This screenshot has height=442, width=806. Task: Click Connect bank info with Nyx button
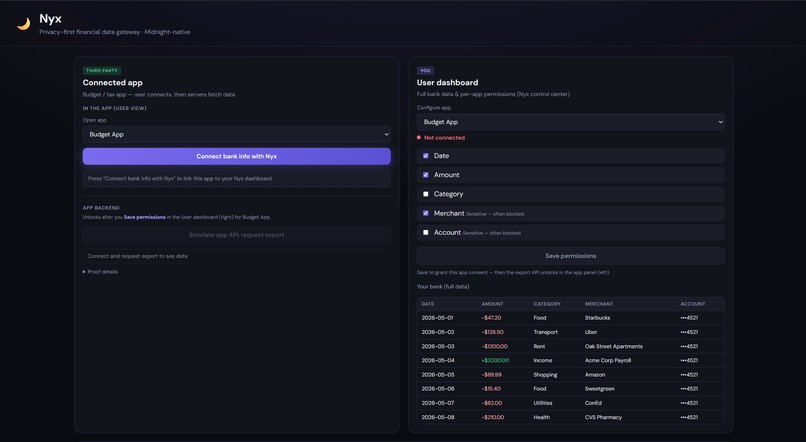[x=236, y=156]
